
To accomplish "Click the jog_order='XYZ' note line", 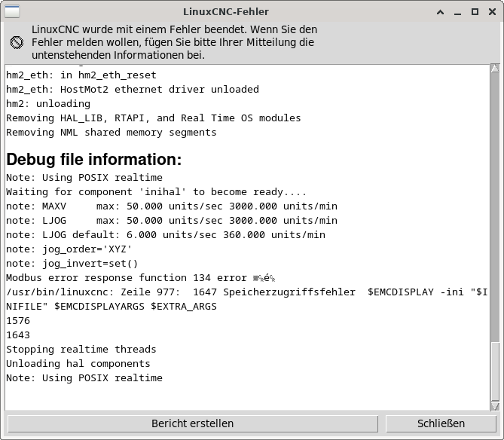I will (x=69, y=249).
